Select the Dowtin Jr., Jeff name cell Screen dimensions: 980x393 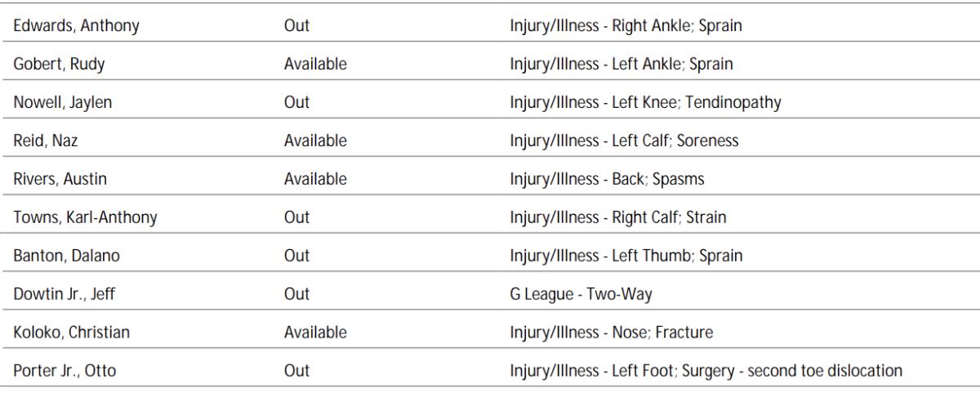point(65,294)
